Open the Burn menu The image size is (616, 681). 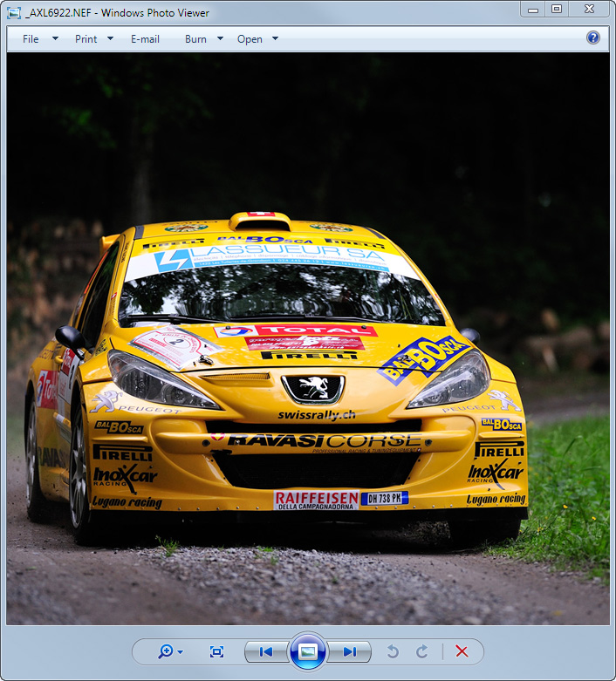(x=195, y=39)
